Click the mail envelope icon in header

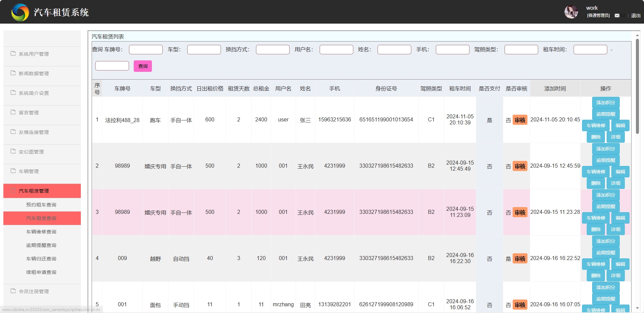pos(617,16)
